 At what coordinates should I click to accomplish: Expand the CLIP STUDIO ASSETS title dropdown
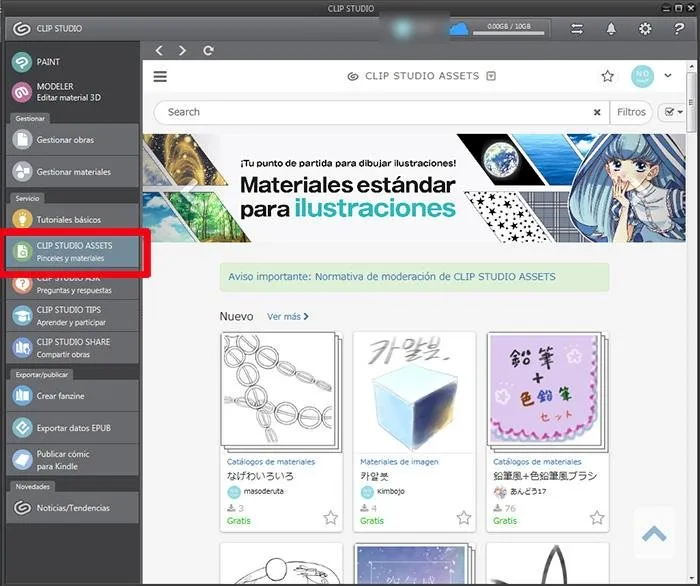(x=491, y=76)
